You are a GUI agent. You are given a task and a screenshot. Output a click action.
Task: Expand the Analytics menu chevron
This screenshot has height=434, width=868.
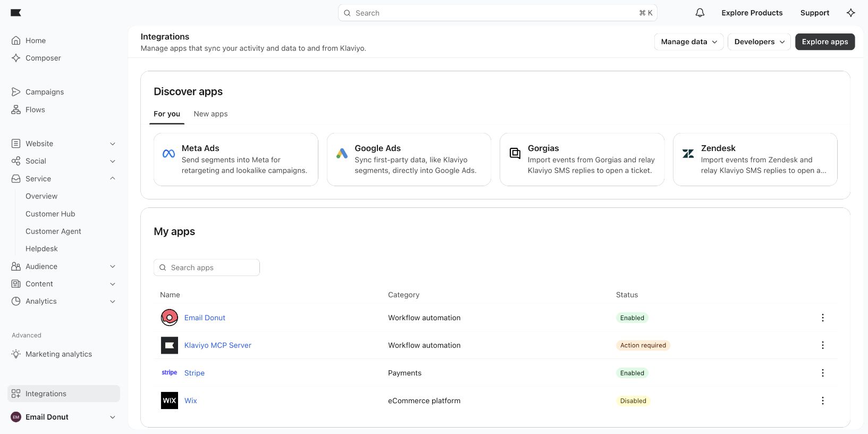pos(113,301)
